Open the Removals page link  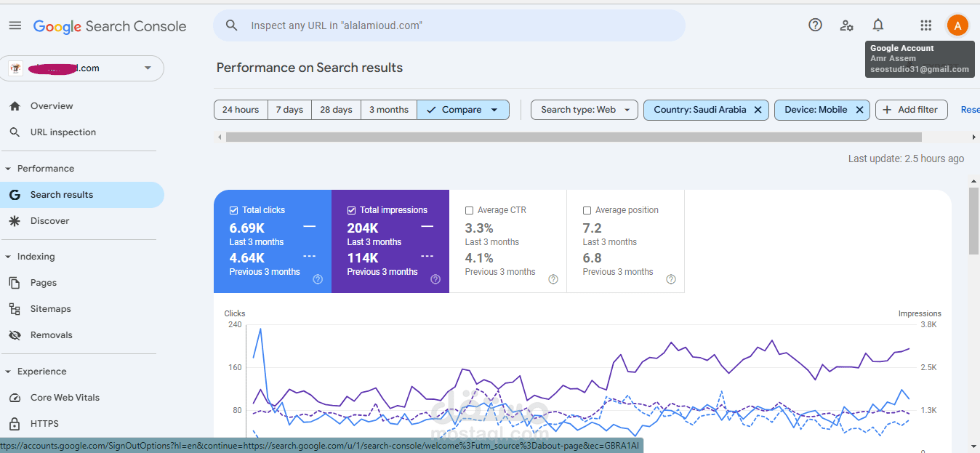pos(82,335)
